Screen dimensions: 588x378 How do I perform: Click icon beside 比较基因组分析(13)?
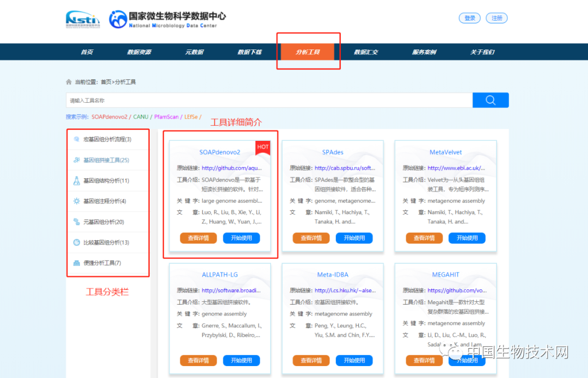[x=77, y=243]
